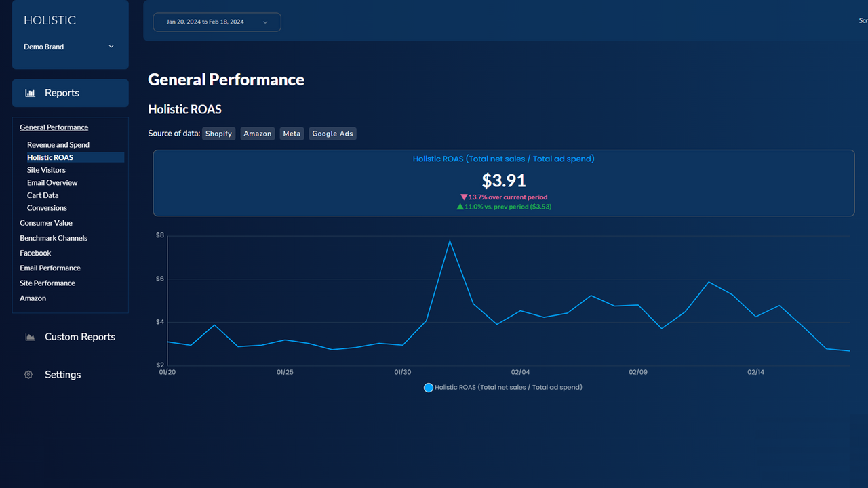Image resolution: width=868 pixels, height=488 pixels.
Task: Select General Performance in the sidebar
Action: click(54, 127)
